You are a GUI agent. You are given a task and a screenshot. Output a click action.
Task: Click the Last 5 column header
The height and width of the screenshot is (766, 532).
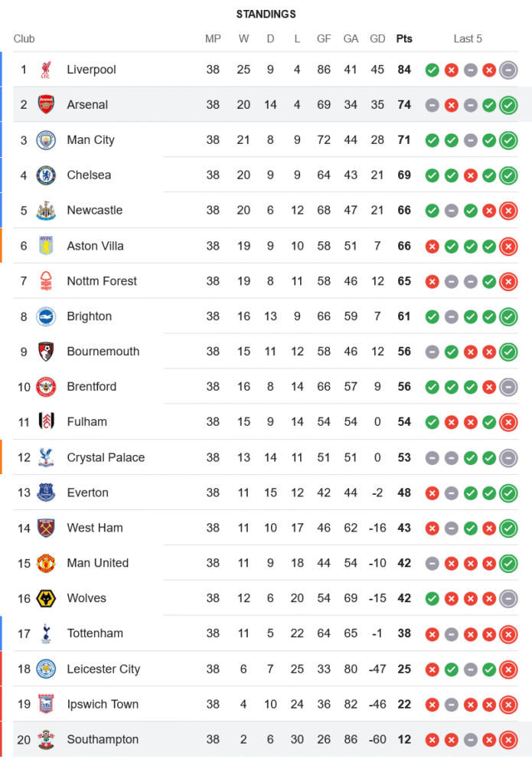pyautogui.click(x=468, y=39)
